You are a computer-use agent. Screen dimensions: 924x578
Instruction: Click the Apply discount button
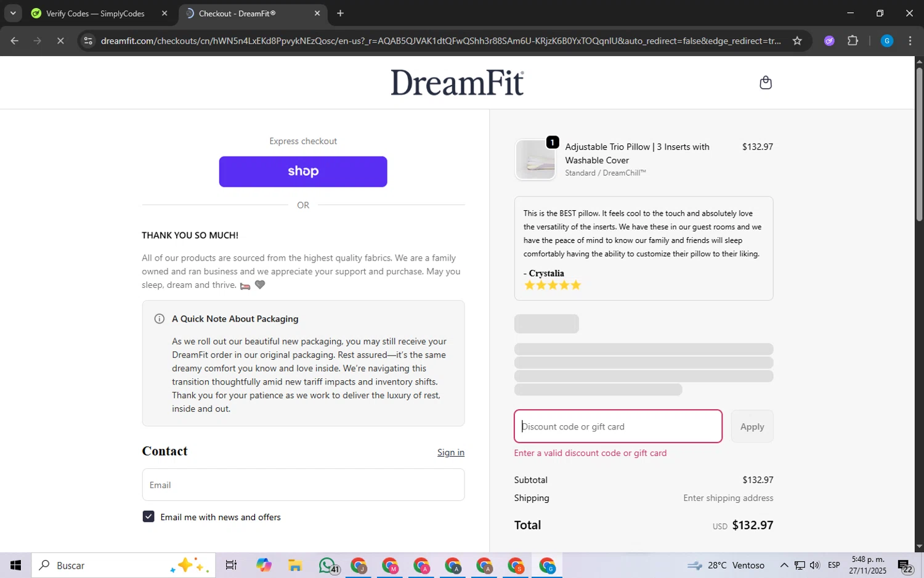[x=752, y=426]
